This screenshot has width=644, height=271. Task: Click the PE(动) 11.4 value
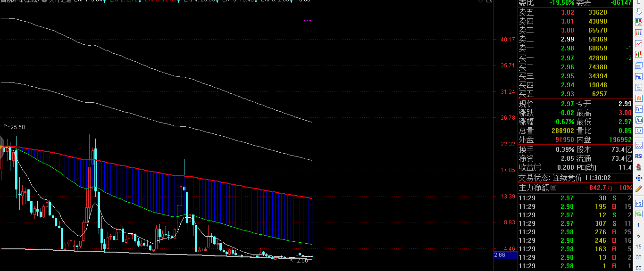coord(625,167)
